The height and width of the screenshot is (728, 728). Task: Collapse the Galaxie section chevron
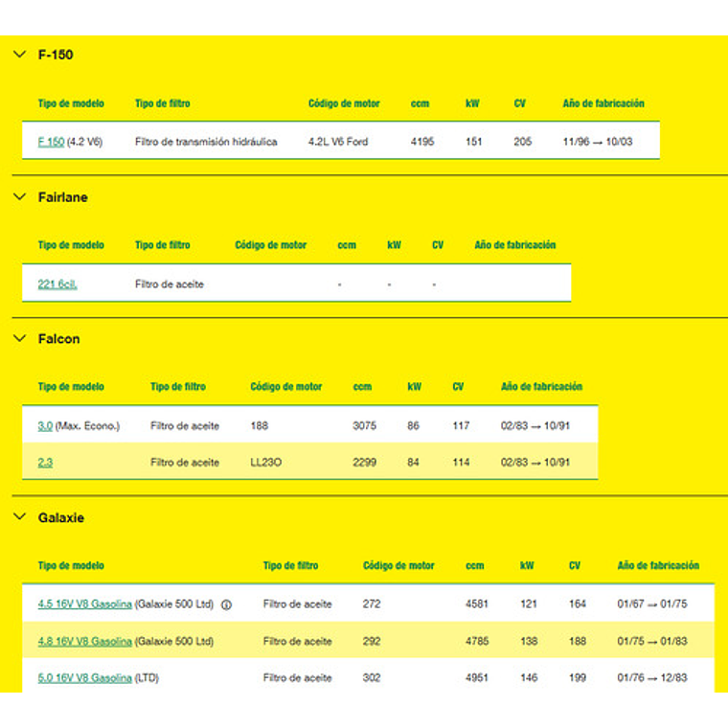(x=19, y=518)
